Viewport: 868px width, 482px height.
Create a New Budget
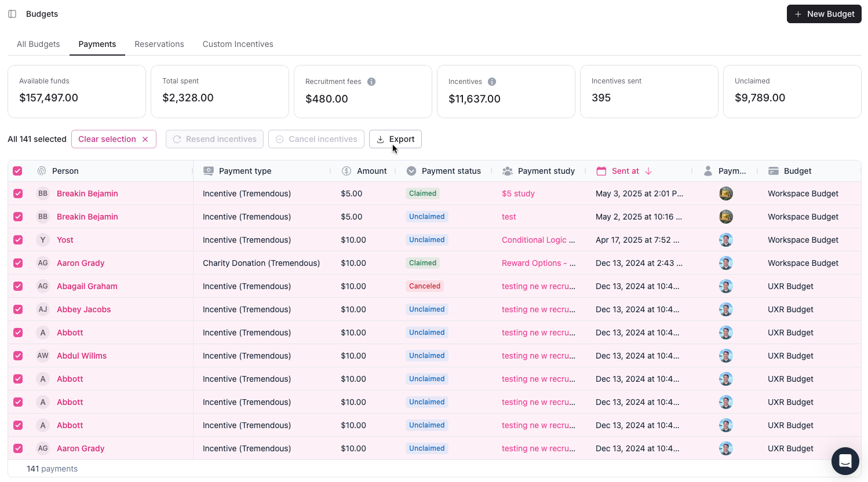pyautogui.click(x=823, y=14)
